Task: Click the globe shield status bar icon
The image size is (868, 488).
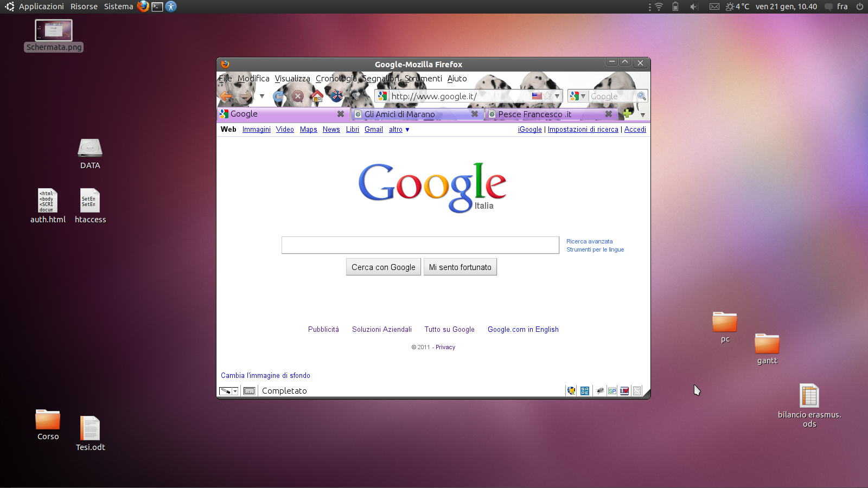Action: [571, 390]
